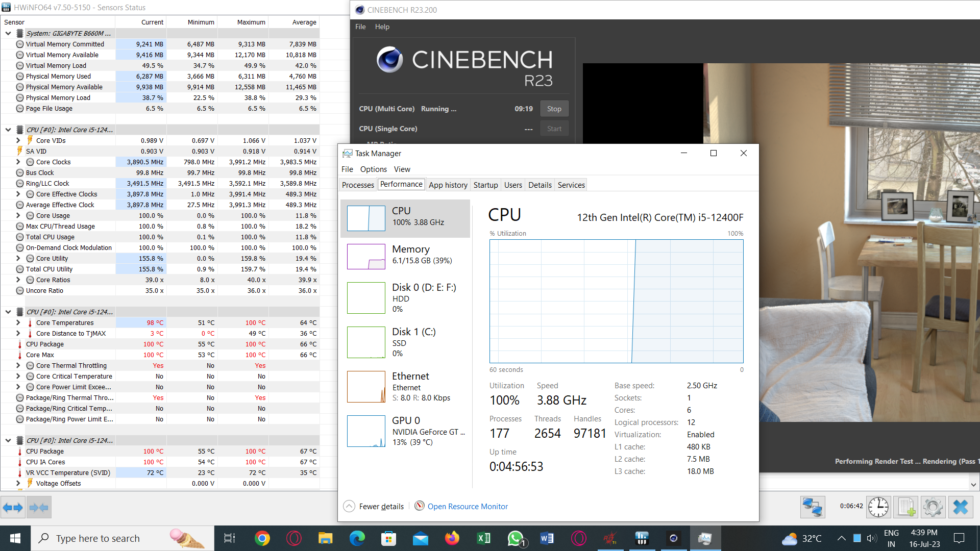This screenshot has width=980, height=551.
Task: Collapse System GIGABYTE B660M sensor group
Action: [8, 33]
